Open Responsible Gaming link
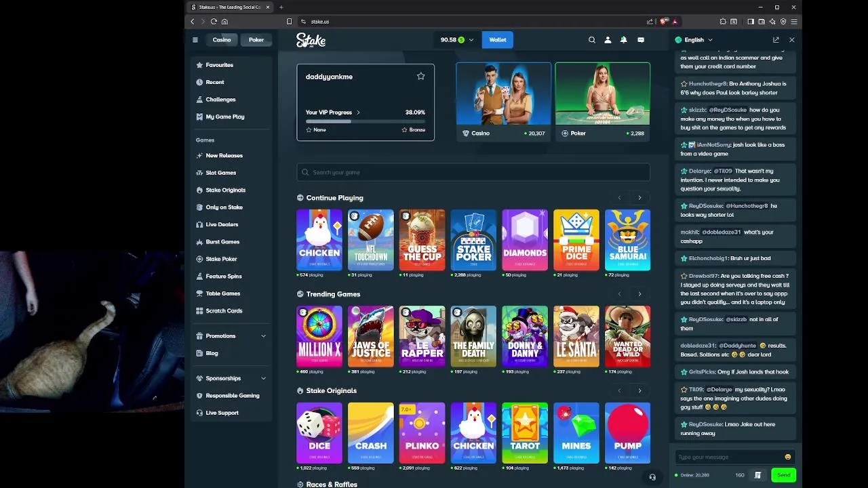Viewport: 868px width, 488px height. point(232,396)
